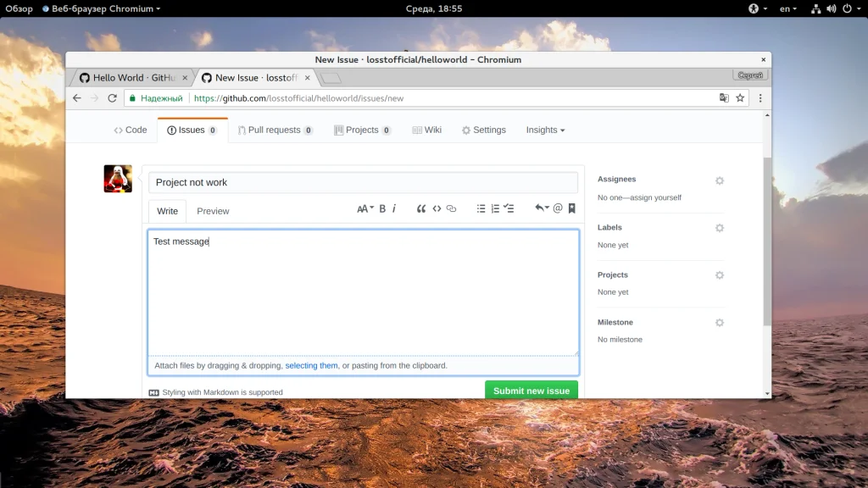Open the Settings repository tab

(484, 130)
